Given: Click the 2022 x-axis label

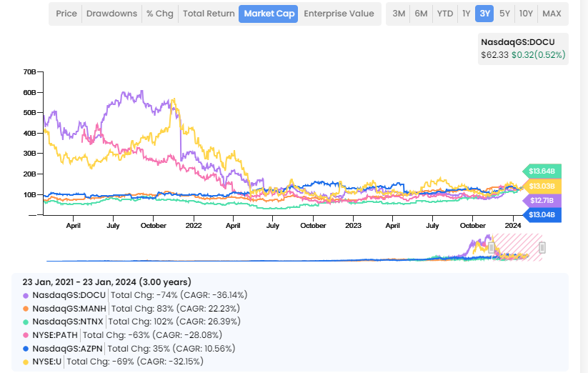Looking at the screenshot, I should tap(194, 226).
